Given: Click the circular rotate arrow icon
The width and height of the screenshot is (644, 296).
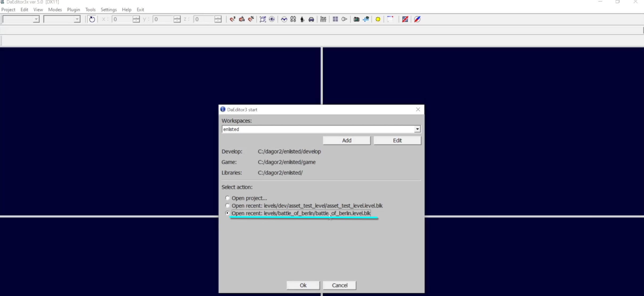Looking at the screenshot, I should [x=92, y=19].
